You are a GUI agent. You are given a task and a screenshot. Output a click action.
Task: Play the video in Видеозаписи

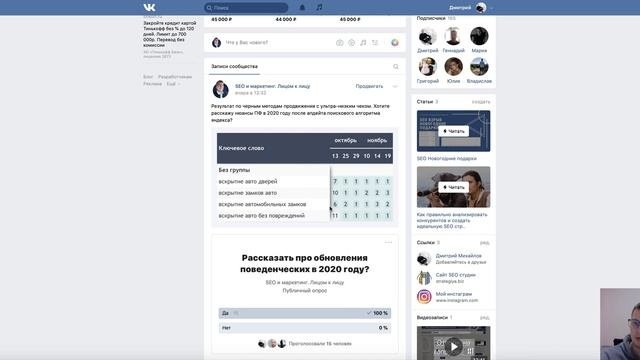click(x=453, y=347)
